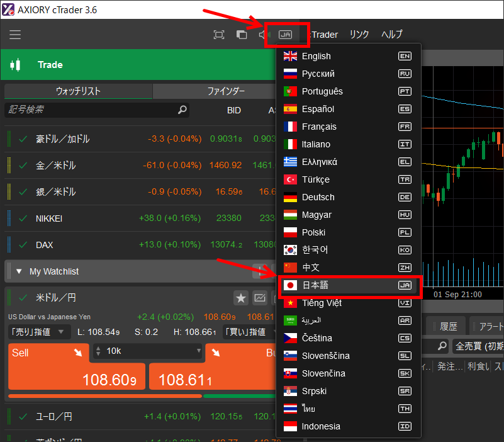The height and width of the screenshot is (442, 504).
Task: Open the ヘルプ menu
Action: coord(391,35)
